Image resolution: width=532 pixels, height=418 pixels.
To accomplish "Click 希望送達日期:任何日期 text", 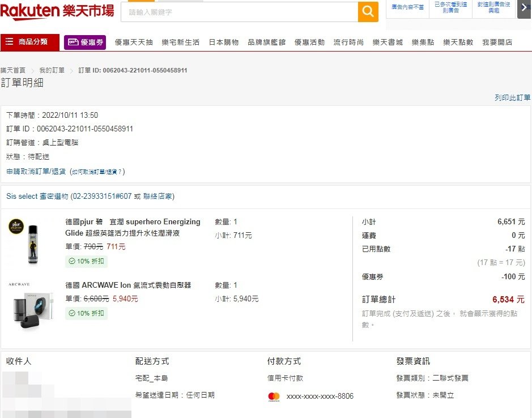I will click(175, 395).
